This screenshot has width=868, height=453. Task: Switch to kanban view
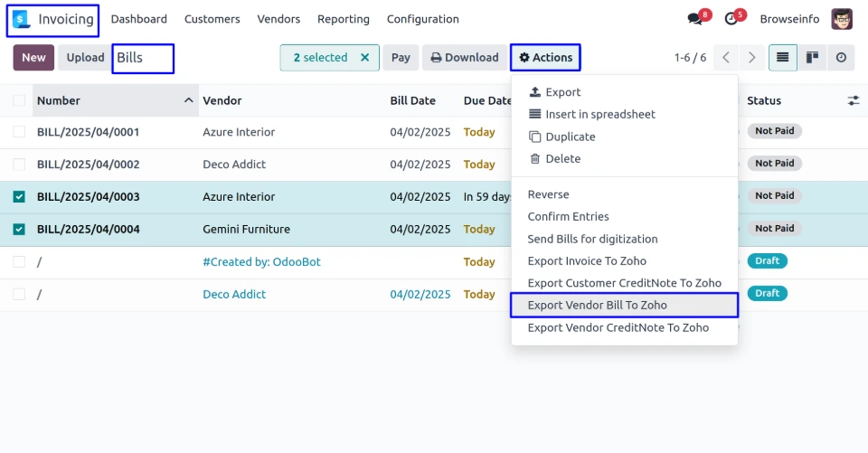pyautogui.click(x=812, y=58)
